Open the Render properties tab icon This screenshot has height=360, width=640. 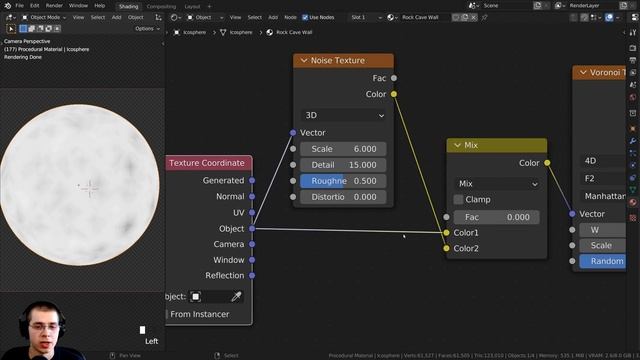[633, 48]
